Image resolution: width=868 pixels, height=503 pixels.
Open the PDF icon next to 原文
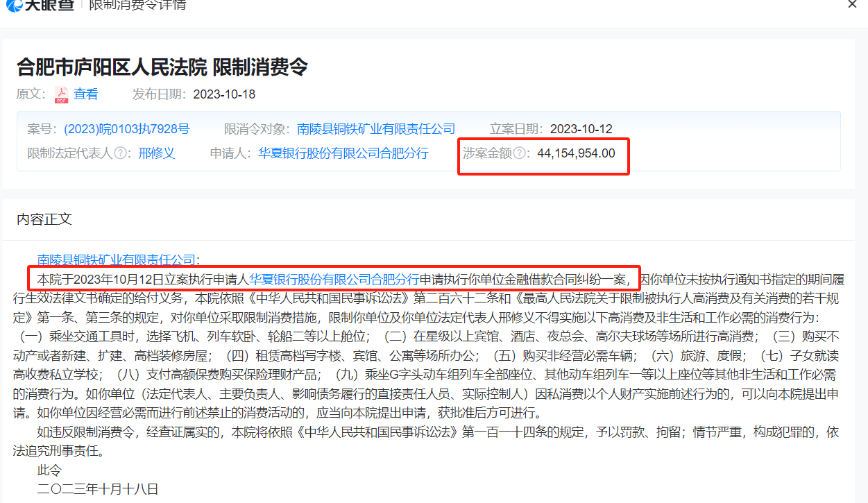tap(61, 94)
